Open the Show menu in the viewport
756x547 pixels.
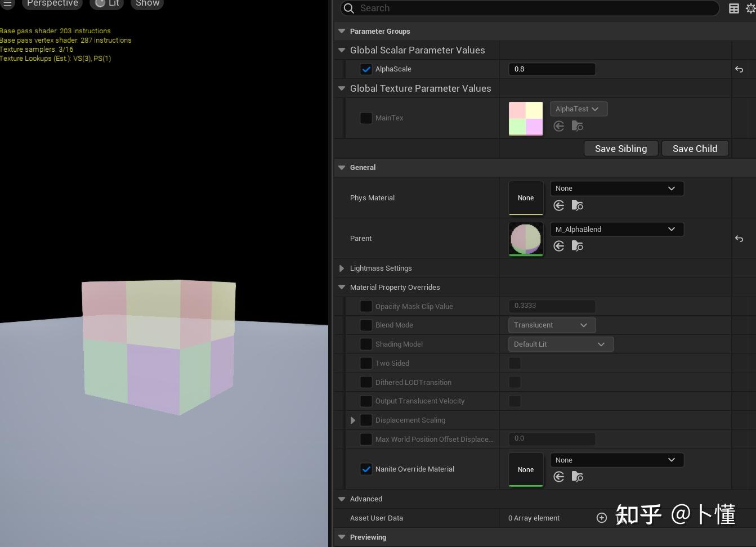coord(147,3)
